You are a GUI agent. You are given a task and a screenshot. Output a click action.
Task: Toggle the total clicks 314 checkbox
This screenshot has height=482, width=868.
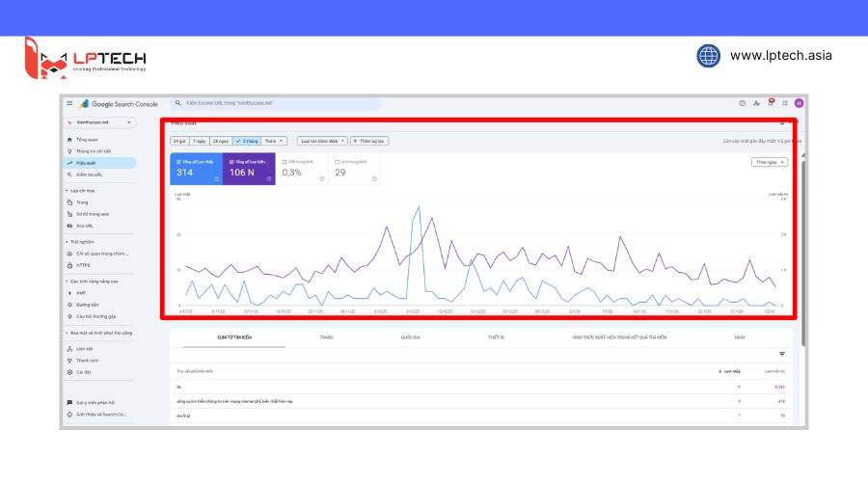tap(178, 162)
